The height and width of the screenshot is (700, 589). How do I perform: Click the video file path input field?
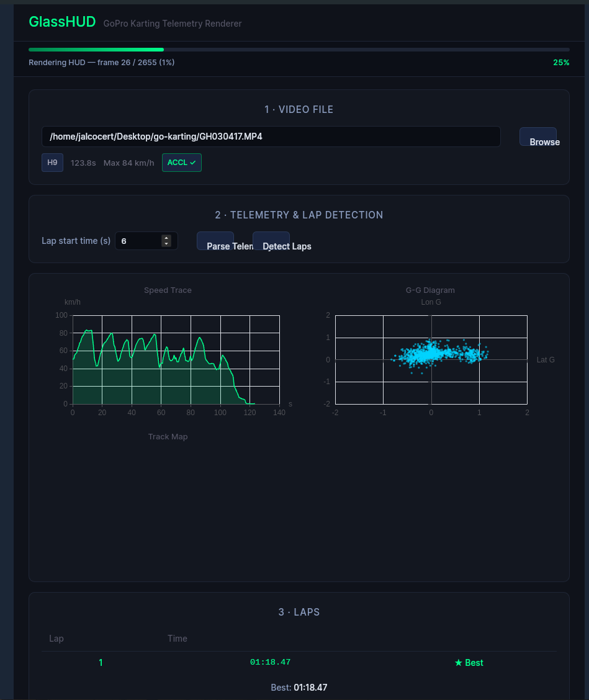(x=271, y=137)
